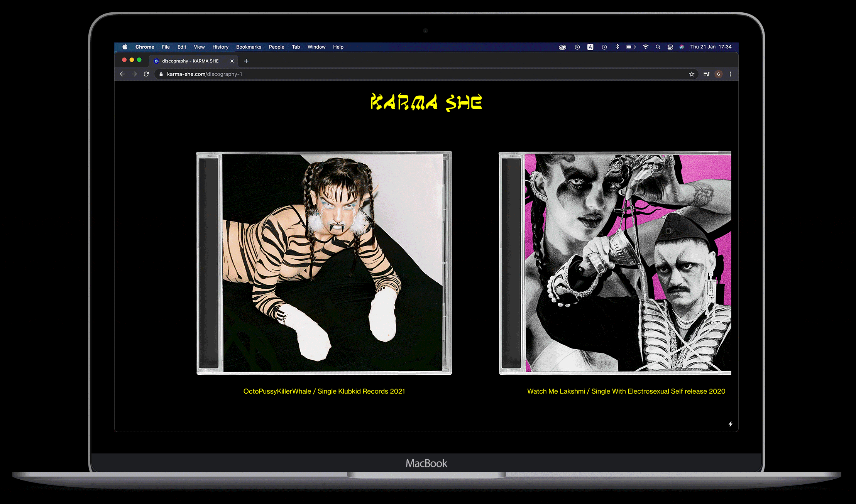
Task: Click the green fullscreen window button
Action: pos(139,60)
